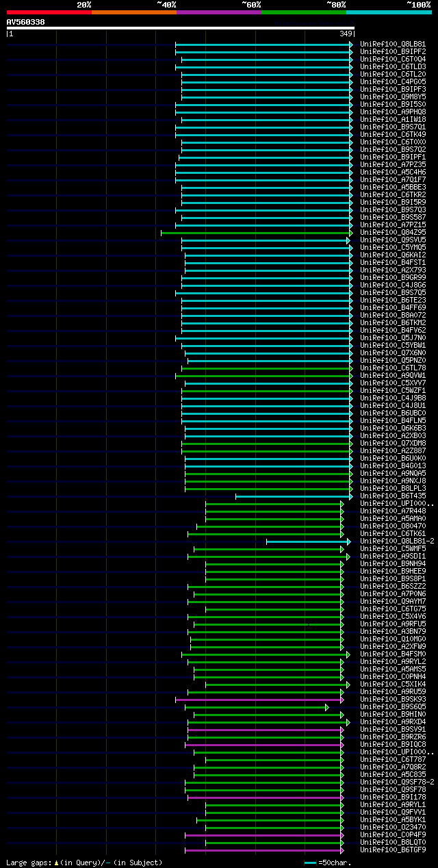Image resolution: width=438 pixels, height=868 pixels.
Task: Select the UniRef100_B9S6Q5 label
Action: [393, 707]
